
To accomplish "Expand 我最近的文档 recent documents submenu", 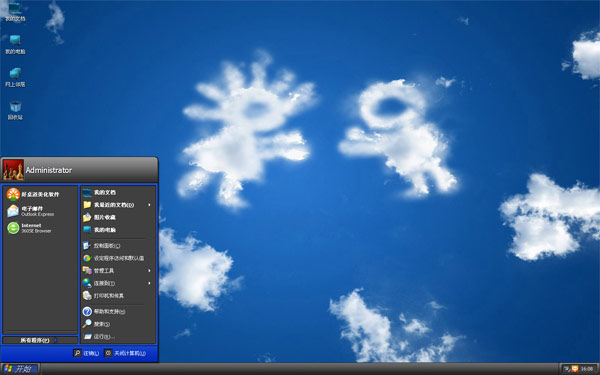I will point(117,205).
